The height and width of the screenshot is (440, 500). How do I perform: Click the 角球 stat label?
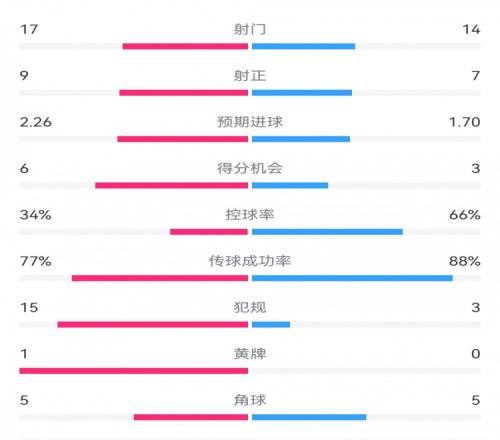[x=250, y=400]
